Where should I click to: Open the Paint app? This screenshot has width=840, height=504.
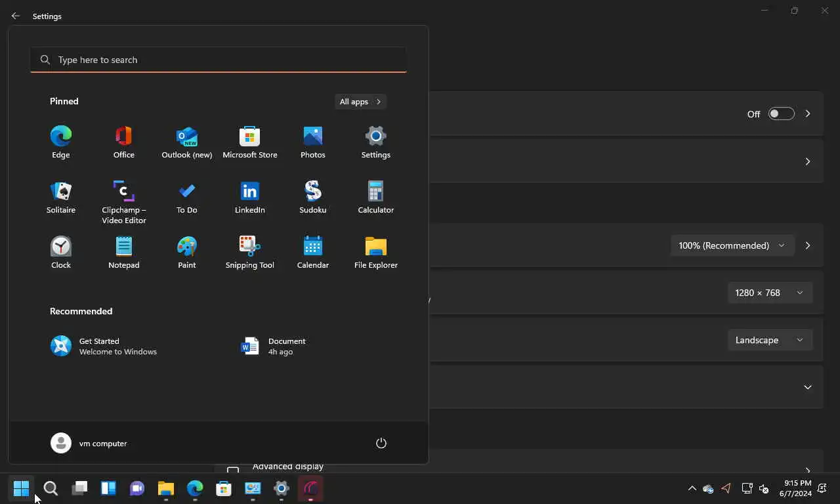[x=187, y=253]
